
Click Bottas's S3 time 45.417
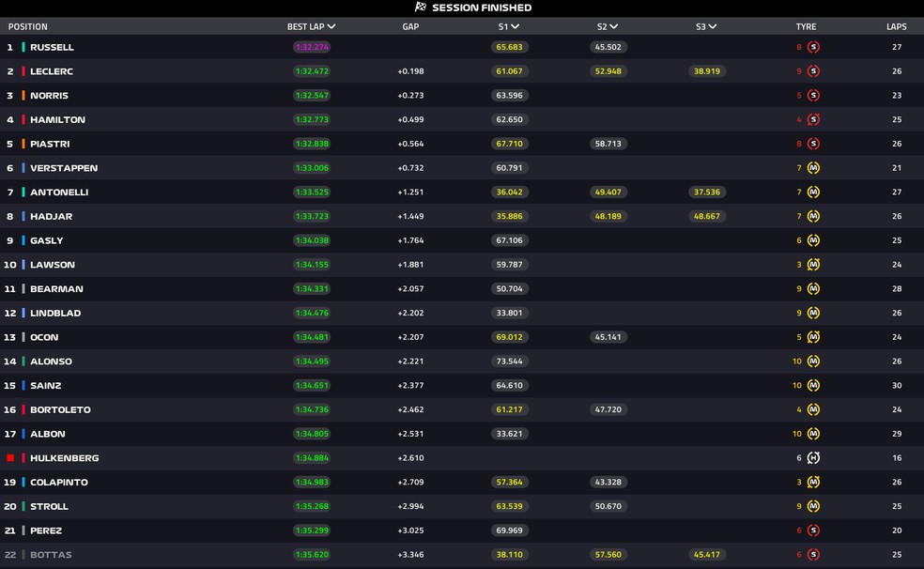[706, 554]
